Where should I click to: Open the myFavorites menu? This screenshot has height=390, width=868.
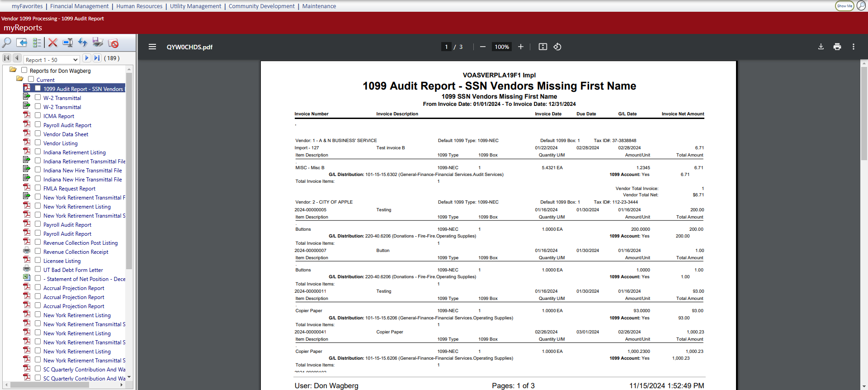point(27,6)
